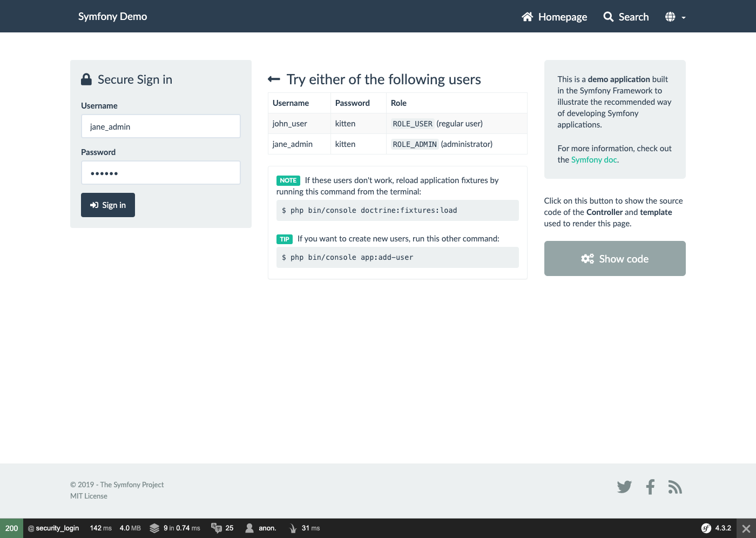Open the language globe icon

tap(670, 17)
